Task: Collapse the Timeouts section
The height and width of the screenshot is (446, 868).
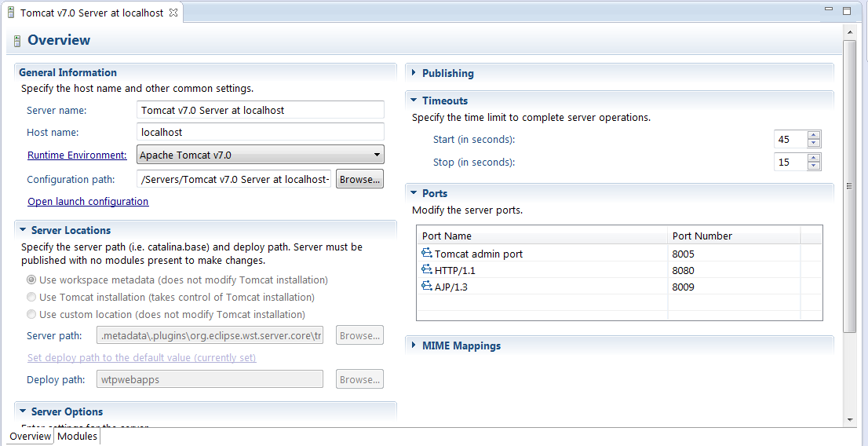Action: coord(414,101)
